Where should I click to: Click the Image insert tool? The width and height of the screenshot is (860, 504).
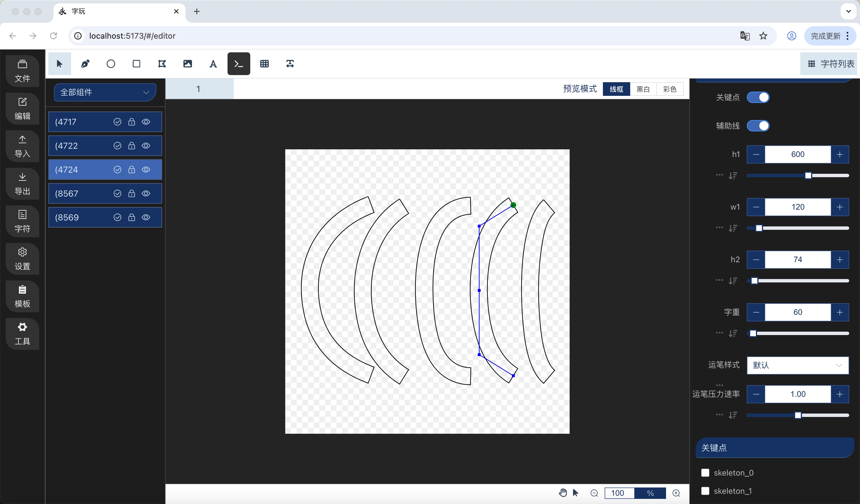click(x=188, y=64)
